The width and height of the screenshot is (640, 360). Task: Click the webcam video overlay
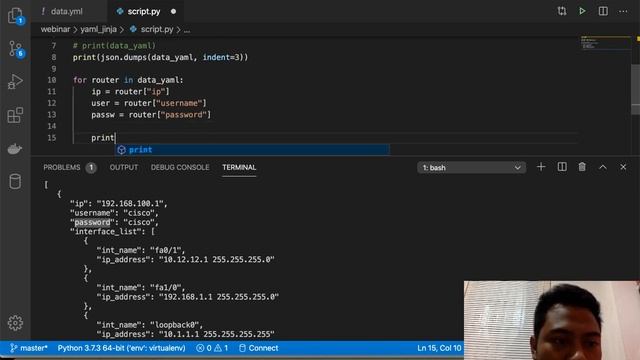tap(552, 320)
